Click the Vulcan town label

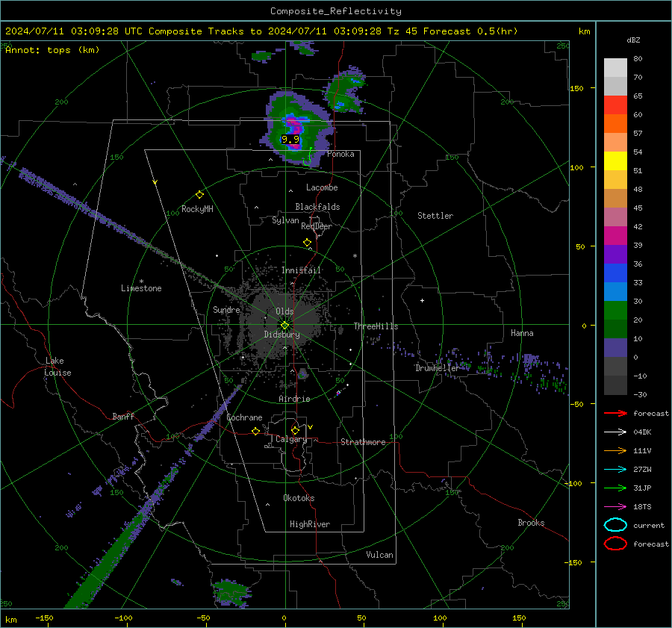379,555
